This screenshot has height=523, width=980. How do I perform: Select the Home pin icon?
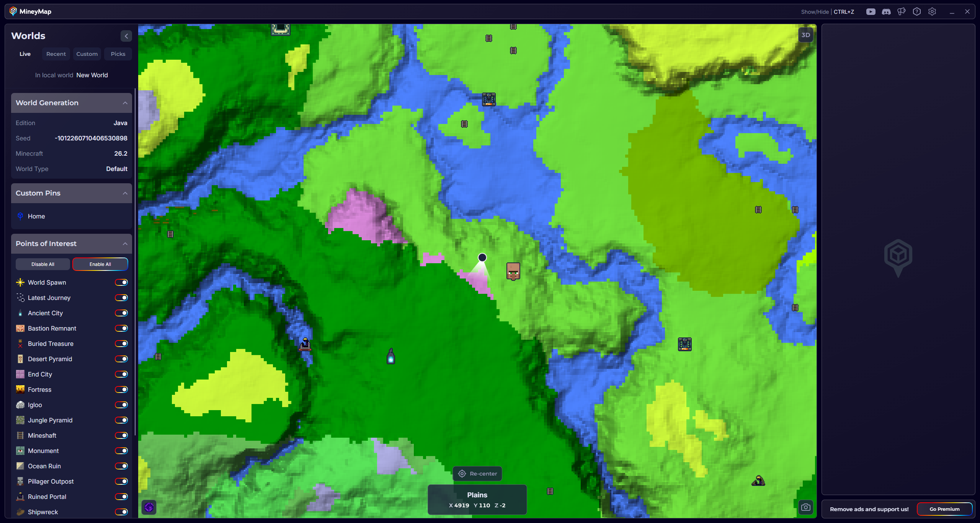[x=20, y=216]
